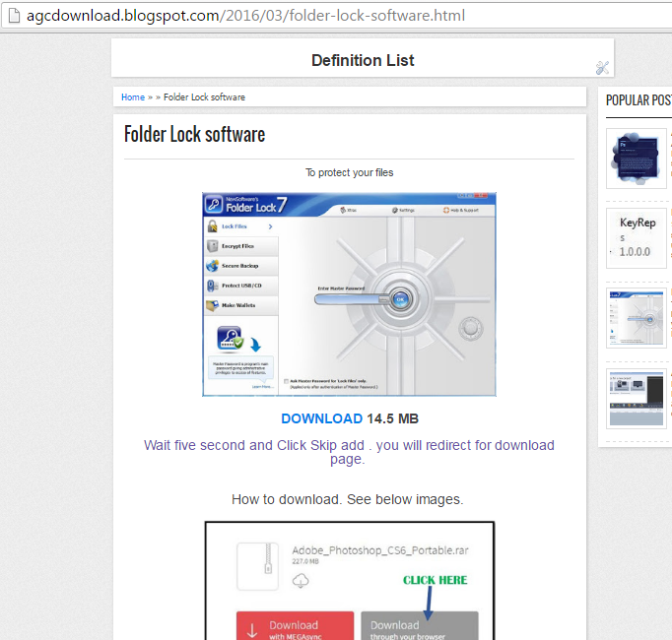Image resolution: width=672 pixels, height=640 pixels.
Task: Click the Make Wallets icon
Action: coord(212,305)
